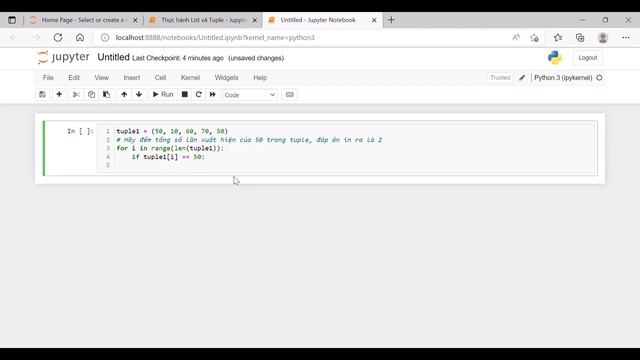Rename notebook by clicking Untitled title
640x360 pixels.
[113, 57]
